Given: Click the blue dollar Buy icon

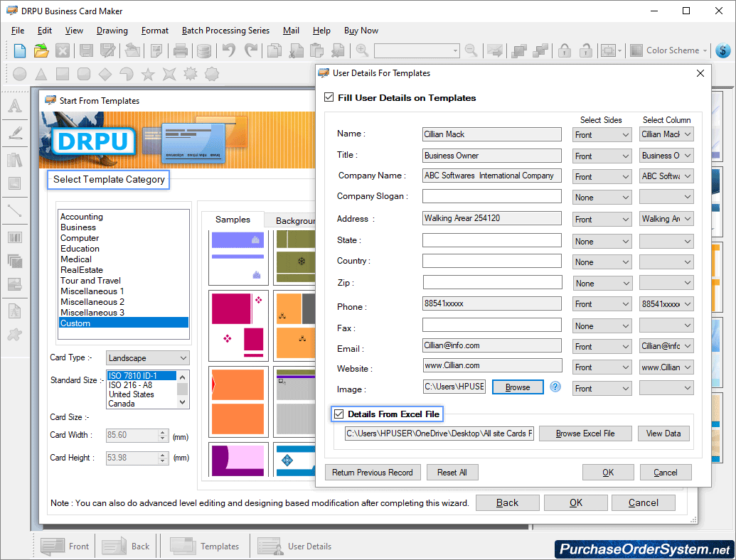Looking at the screenshot, I should point(723,50).
